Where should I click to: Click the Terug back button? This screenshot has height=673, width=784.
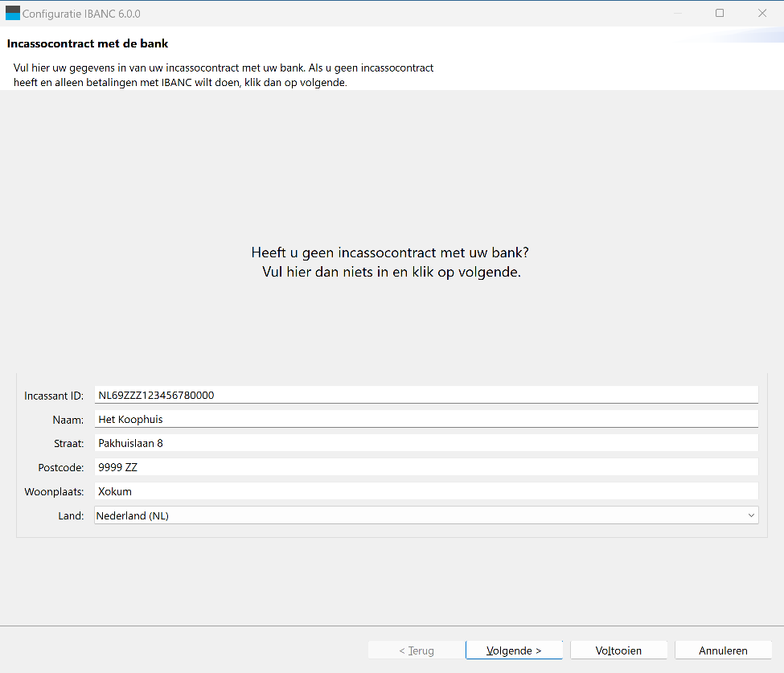point(416,650)
